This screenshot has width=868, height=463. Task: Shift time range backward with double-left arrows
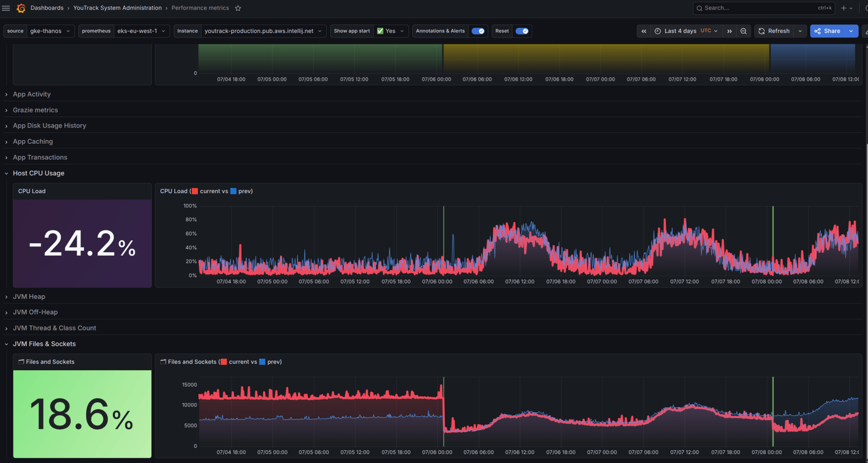click(x=644, y=31)
